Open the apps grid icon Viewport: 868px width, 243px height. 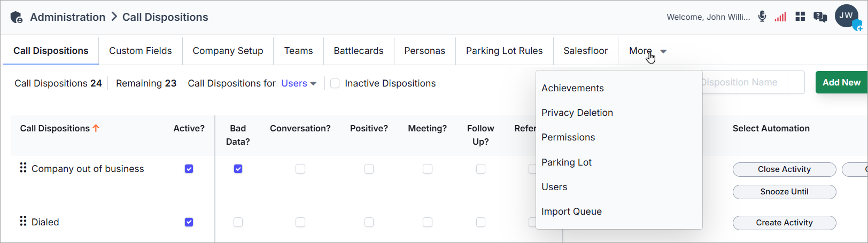pos(800,17)
